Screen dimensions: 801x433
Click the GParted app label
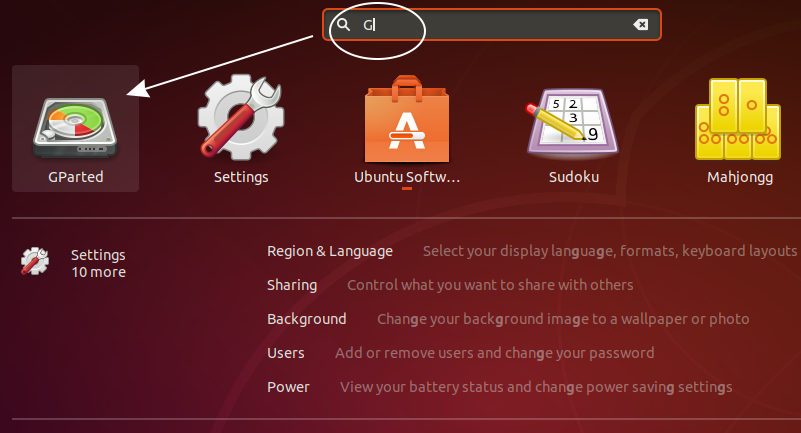tap(76, 177)
